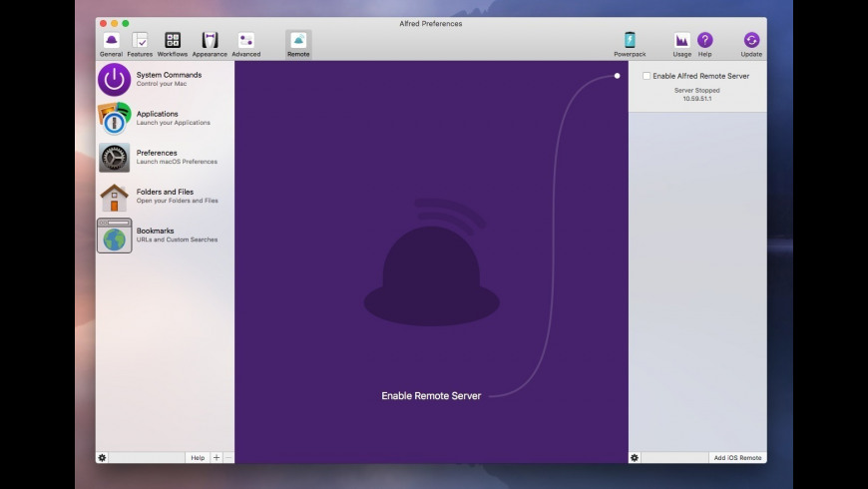Image resolution: width=868 pixels, height=489 pixels.
Task: Select the Folders and Files page
Action: pyautogui.click(x=165, y=196)
